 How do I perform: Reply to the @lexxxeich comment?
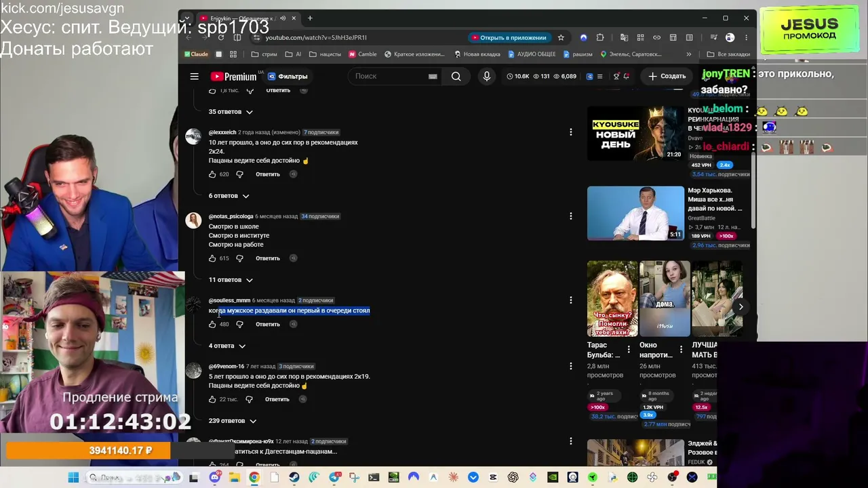tap(268, 174)
